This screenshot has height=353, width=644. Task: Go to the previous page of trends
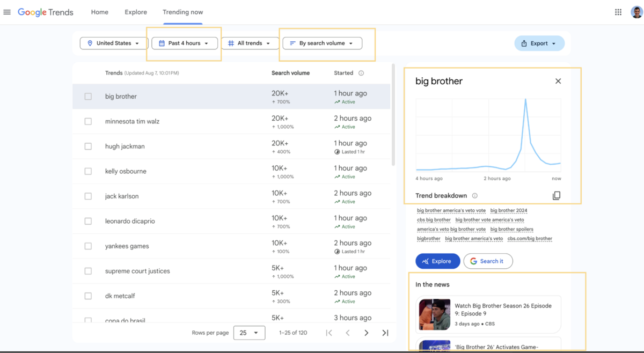click(x=348, y=333)
